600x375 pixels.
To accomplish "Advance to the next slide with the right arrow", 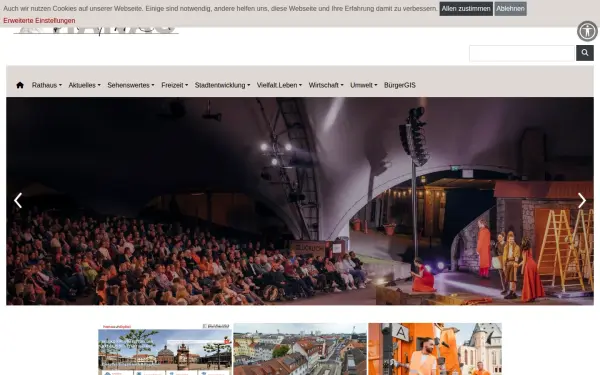I will (582, 201).
